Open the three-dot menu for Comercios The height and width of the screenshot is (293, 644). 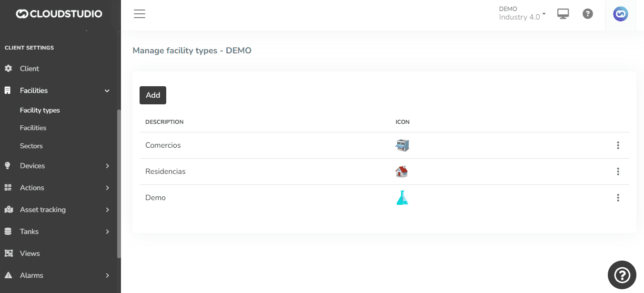pos(618,145)
